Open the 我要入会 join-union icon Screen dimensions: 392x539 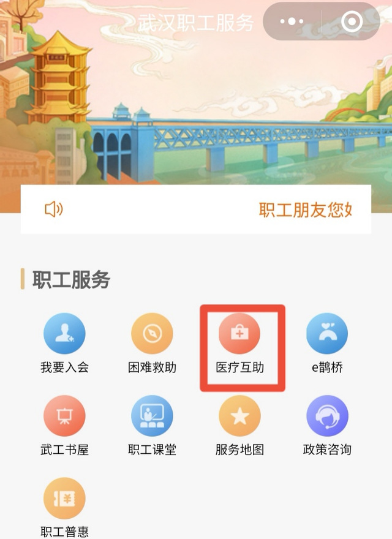[64, 333]
